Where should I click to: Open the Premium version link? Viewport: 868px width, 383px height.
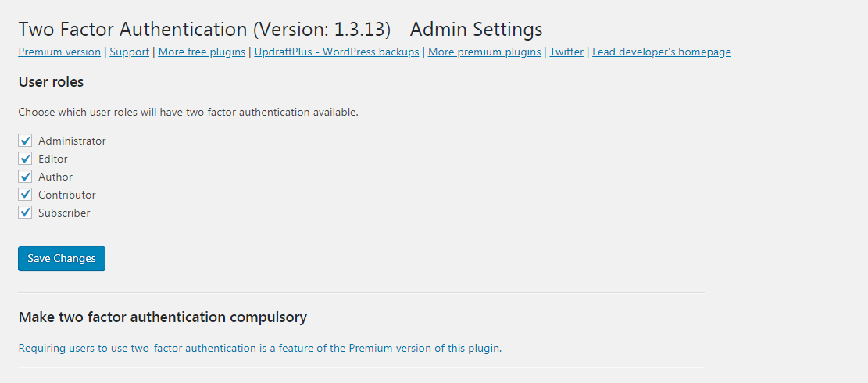pyautogui.click(x=59, y=52)
